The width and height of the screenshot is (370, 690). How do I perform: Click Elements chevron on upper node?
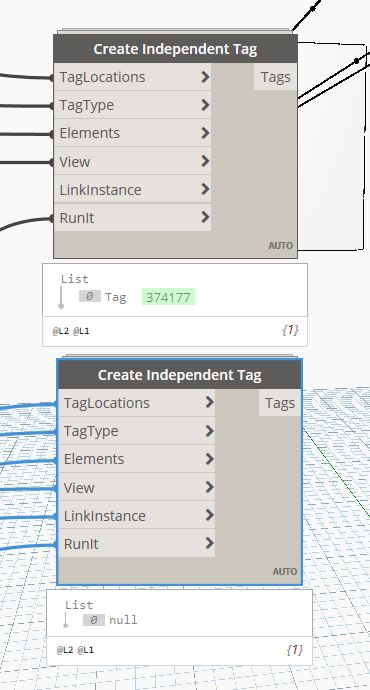pos(205,133)
